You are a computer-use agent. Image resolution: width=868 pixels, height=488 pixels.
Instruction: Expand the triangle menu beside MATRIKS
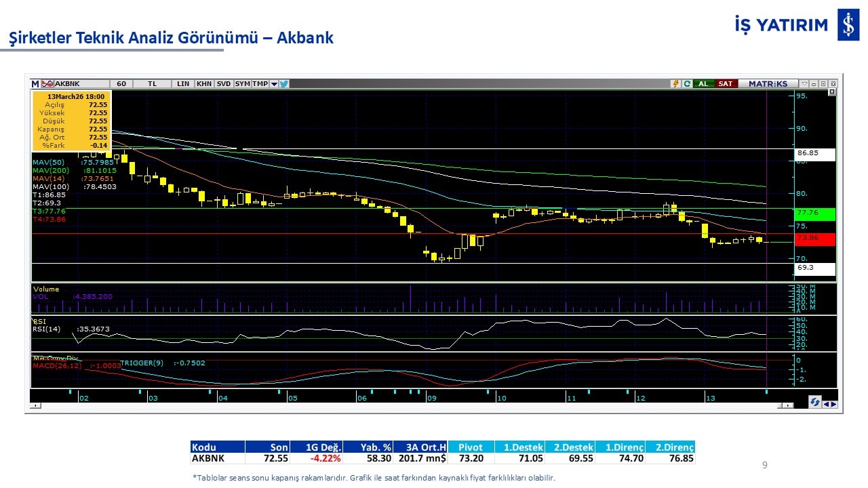pos(804,83)
